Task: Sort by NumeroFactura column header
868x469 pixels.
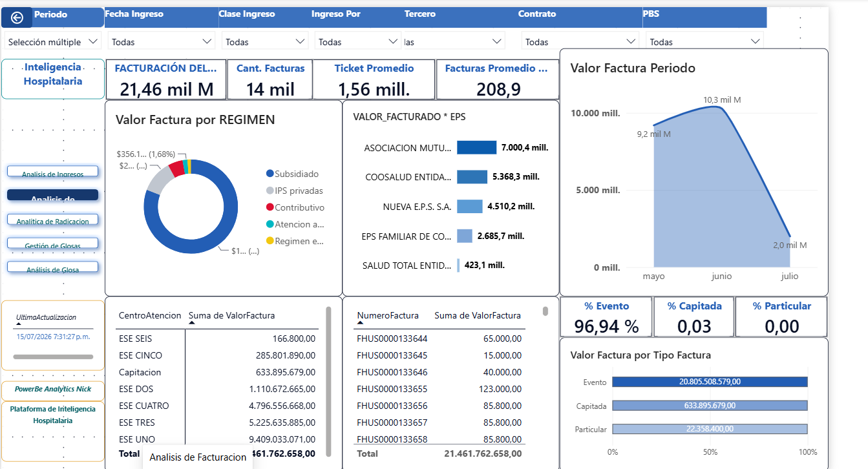Action: [388, 315]
